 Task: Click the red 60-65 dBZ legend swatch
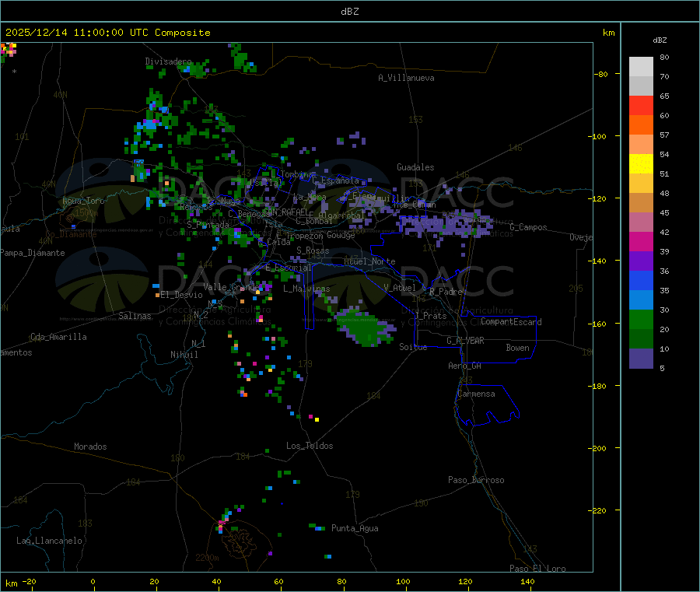coord(641,105)
